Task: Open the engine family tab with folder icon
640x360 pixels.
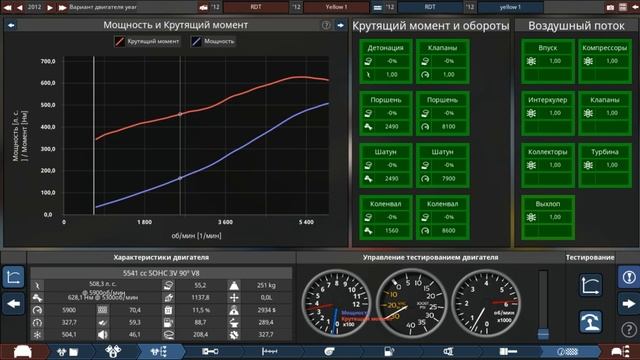Action: pos(68,351)
